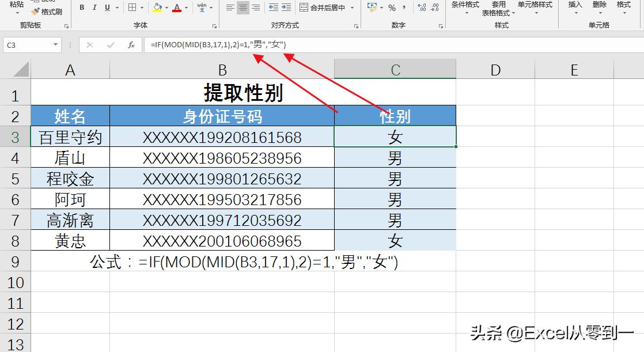The height and width of the screenshot is (352, 644).
Task: Toggle bold formatting
Action: coord(82,7)
